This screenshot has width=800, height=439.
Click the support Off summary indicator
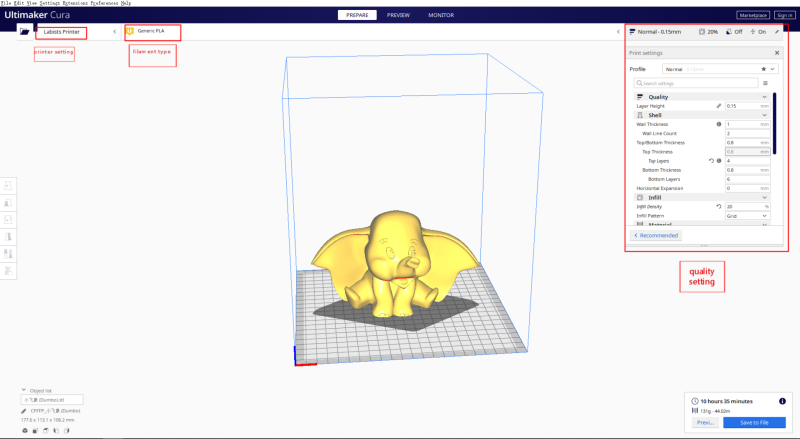[734, 32]
